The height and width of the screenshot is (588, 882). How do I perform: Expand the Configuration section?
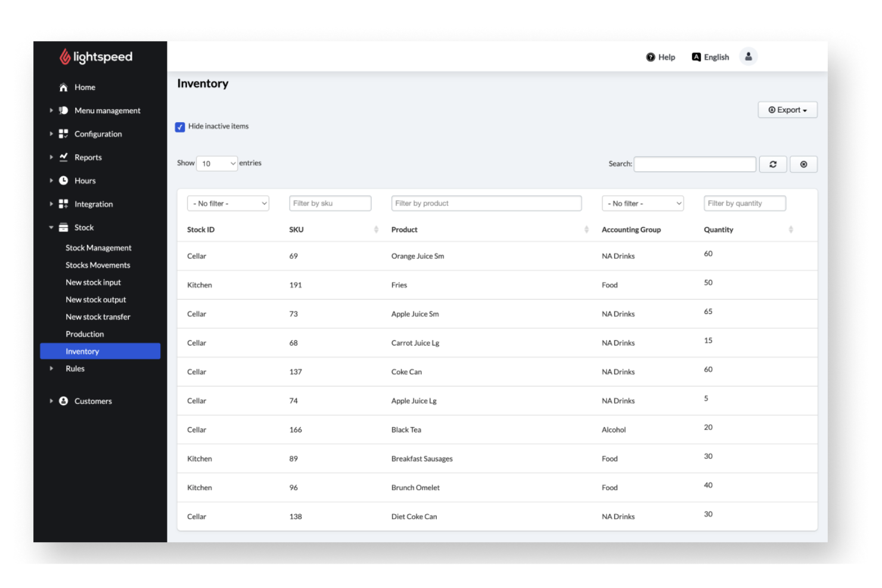click(x=51, y=133)
